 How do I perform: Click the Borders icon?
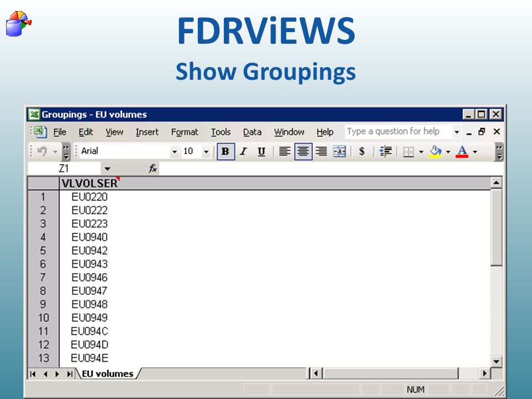[x=408, y=151]
